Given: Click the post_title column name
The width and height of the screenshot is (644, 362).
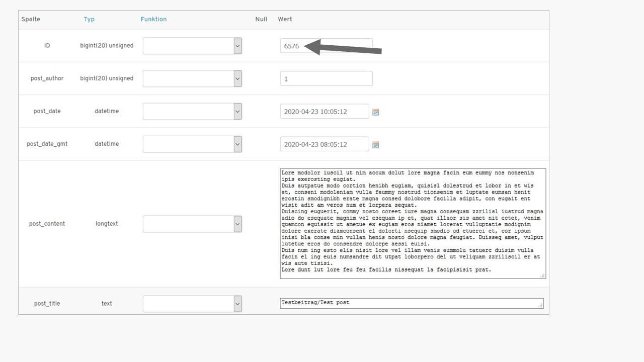Looking at the screenshot, I should (47, 304).
